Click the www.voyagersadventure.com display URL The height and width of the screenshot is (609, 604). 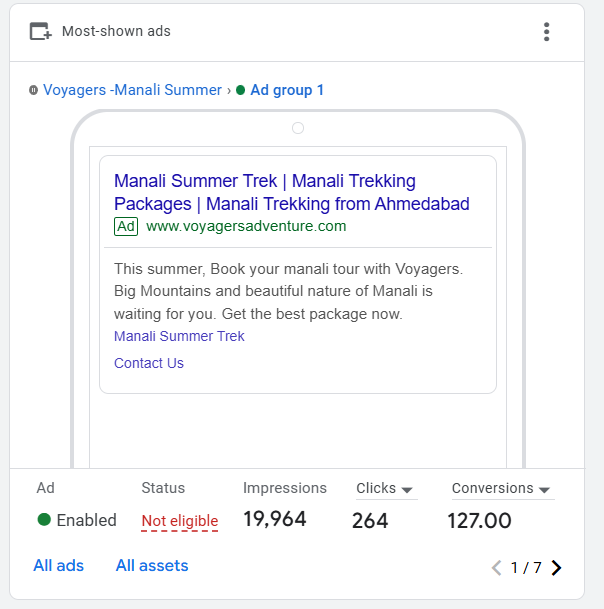(246, 226)
